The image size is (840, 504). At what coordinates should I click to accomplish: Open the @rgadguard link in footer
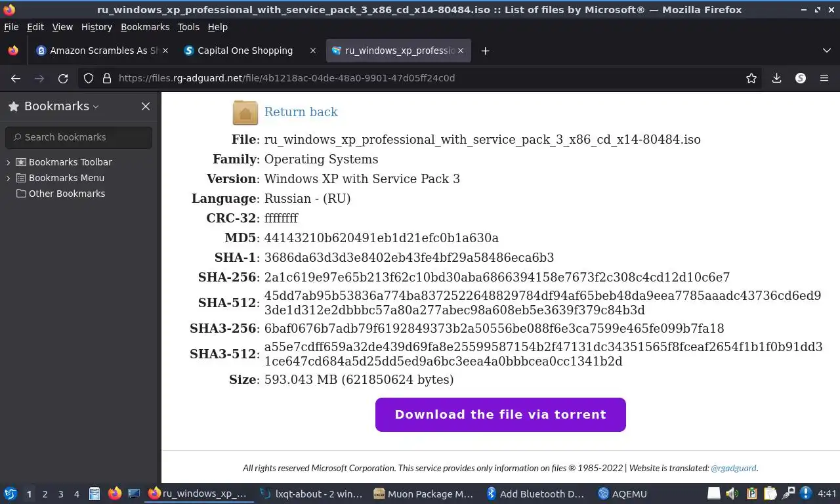(734, 468)
